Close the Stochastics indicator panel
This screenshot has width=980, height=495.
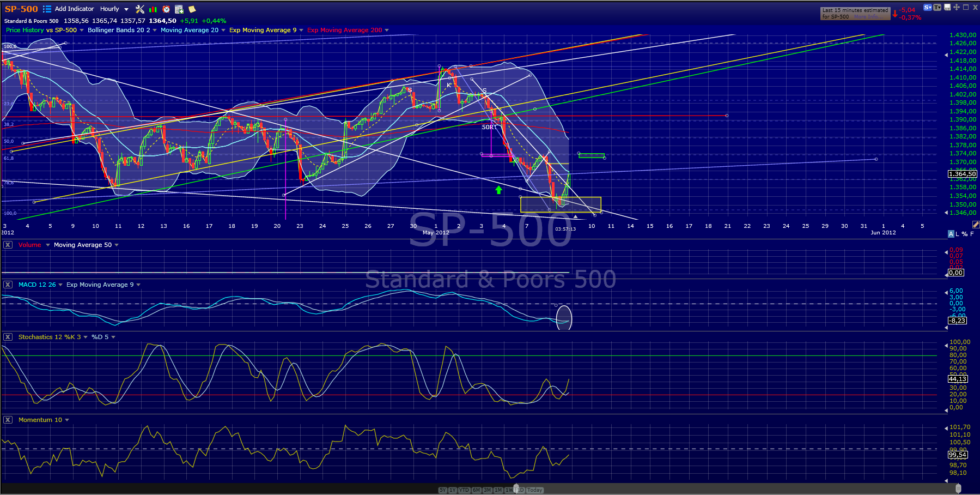(x=8, y=337)
